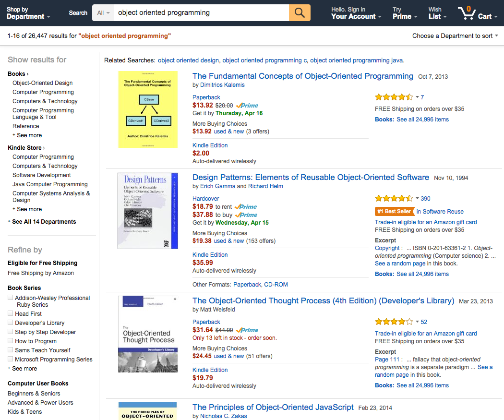504x420 pixels.
Task: Click the #1 Best Seller badge
Action: [395, 212]
